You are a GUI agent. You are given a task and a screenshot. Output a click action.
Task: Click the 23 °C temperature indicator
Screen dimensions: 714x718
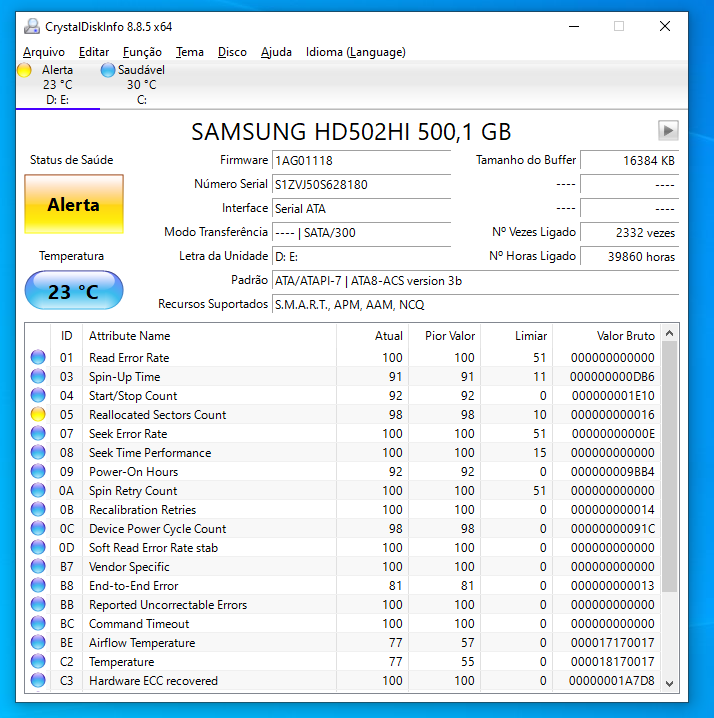[x=74, y=291]
